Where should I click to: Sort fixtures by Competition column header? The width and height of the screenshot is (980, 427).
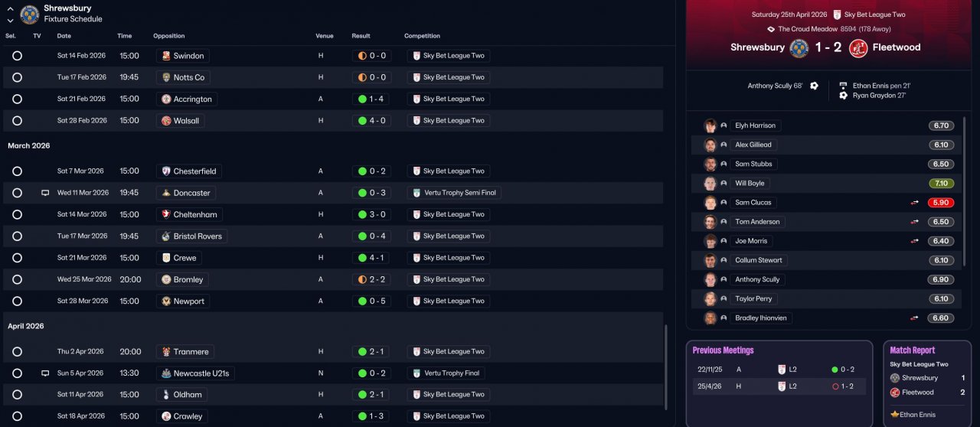[x=422, y=36]
